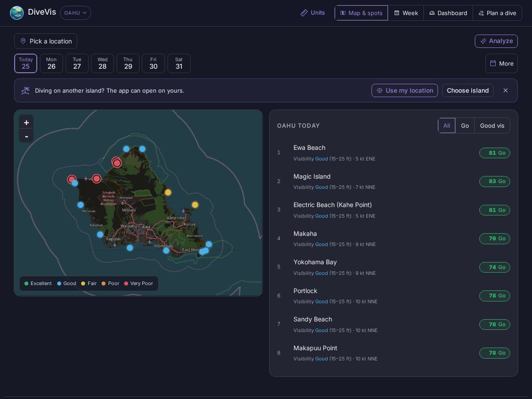
Task: Select Mon 26 date
Action: [x=51, y=63]
